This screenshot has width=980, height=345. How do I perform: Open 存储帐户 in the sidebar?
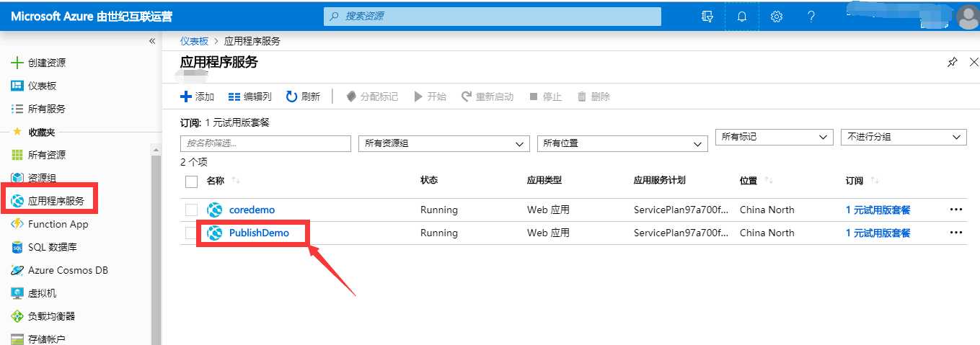tap(39, 339)
